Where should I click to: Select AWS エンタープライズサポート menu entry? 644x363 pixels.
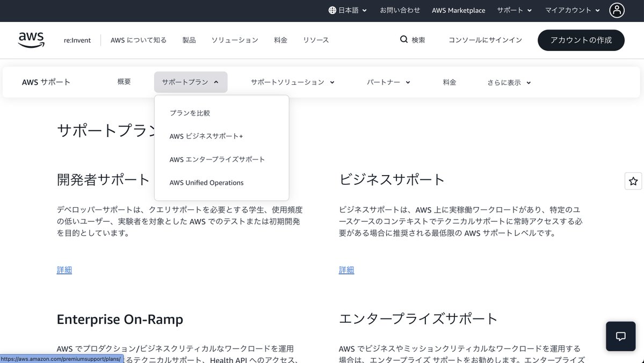[217, 159]
